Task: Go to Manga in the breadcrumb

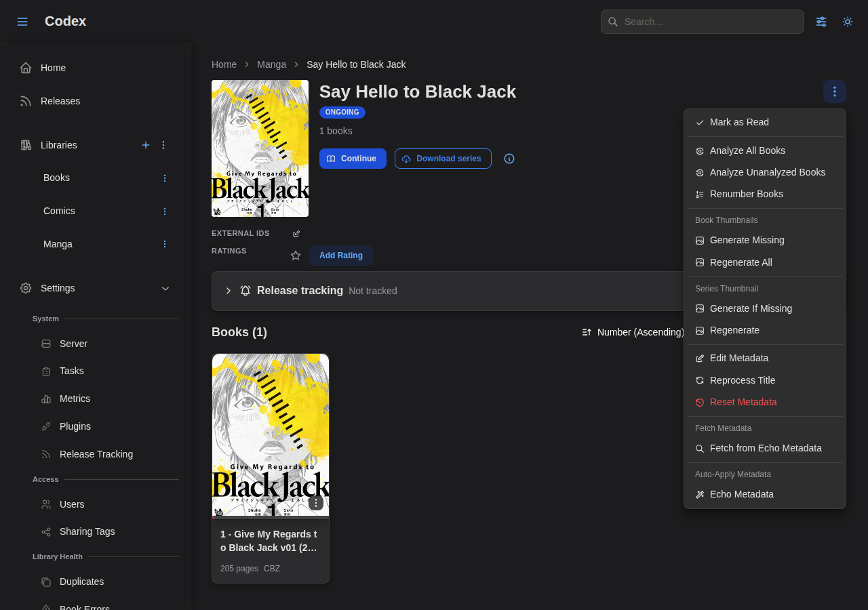Action: point(271,64)
